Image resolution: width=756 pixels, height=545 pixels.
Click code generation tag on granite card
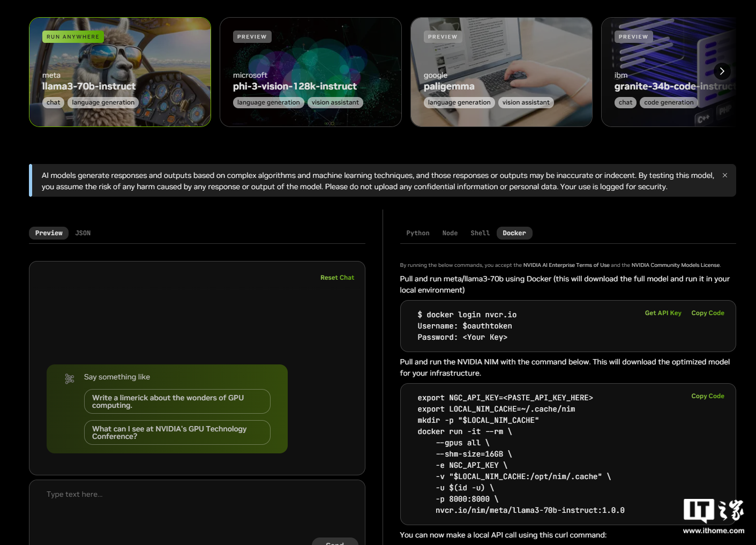point(669,102)
